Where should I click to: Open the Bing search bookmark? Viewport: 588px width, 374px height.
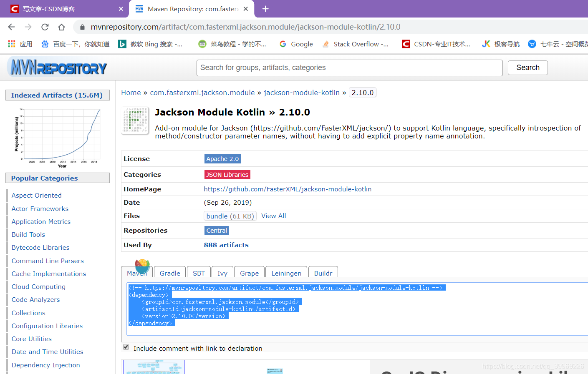click(x=151, y=44)
